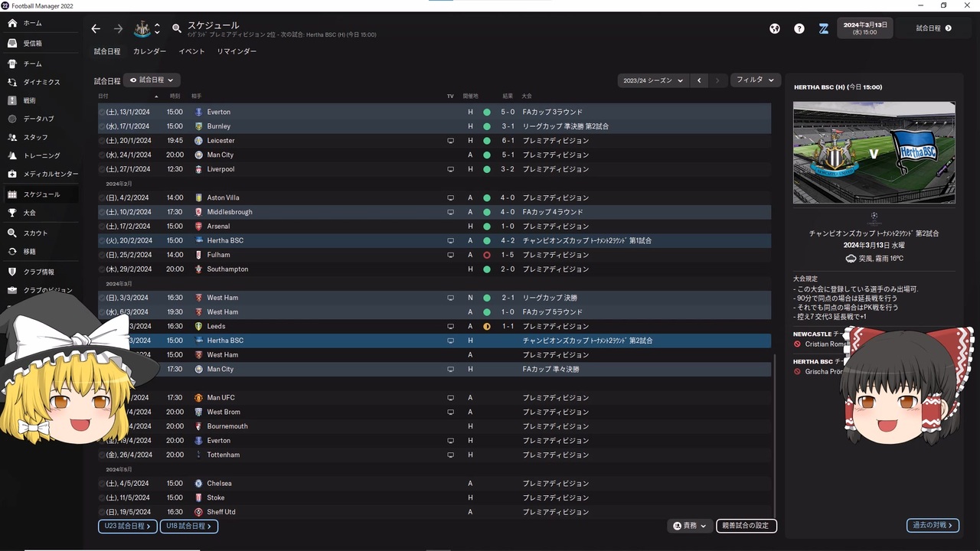
Task: Toggle the circle on the Sheff Utd 19/5/2024 row
Action: [x=103, y=512]
